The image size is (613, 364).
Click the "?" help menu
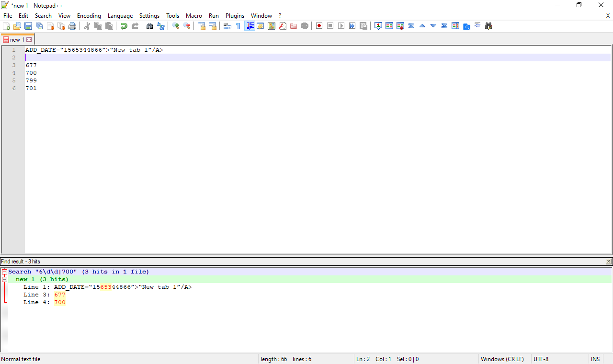(280, 16)
